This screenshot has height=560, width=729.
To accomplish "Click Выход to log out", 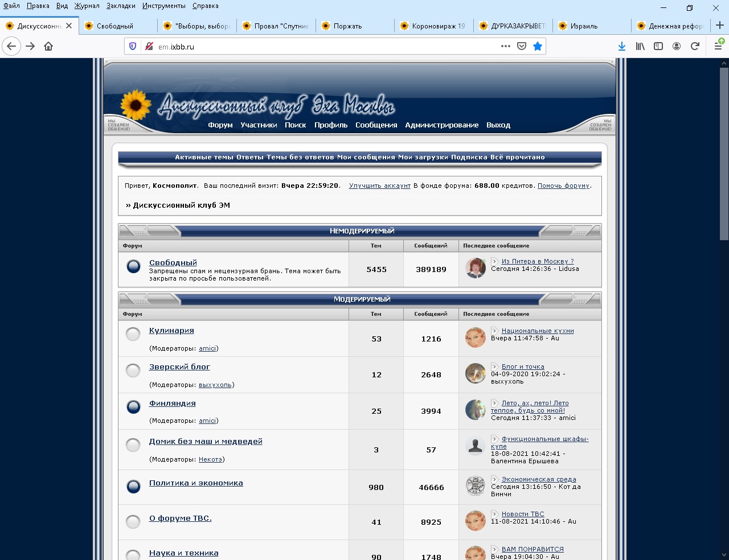I will click(x=498, y=125).
